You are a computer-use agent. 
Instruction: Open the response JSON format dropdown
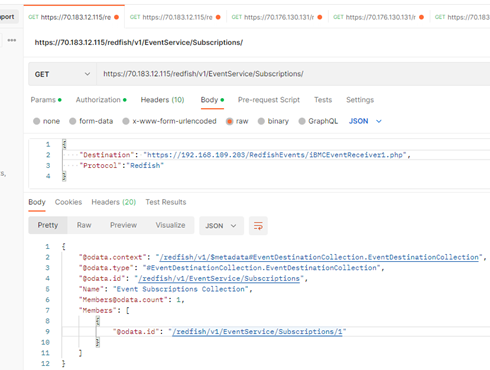[221, 226]
